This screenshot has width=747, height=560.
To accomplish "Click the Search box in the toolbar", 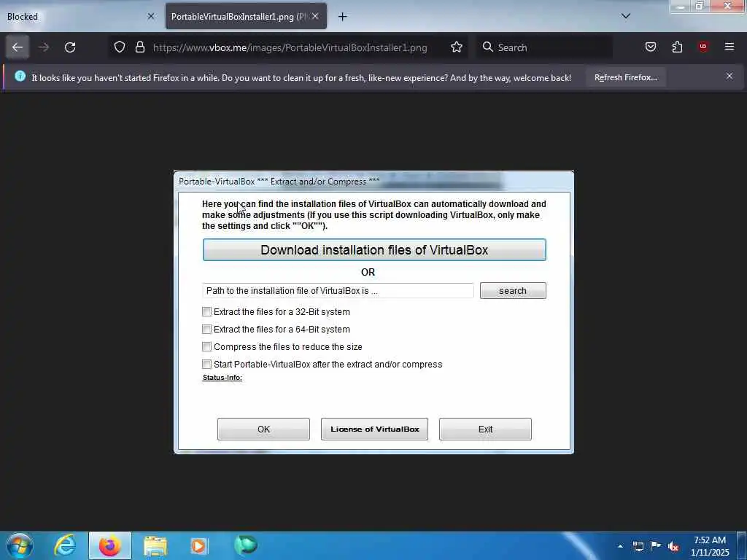I will click(544, 47).
